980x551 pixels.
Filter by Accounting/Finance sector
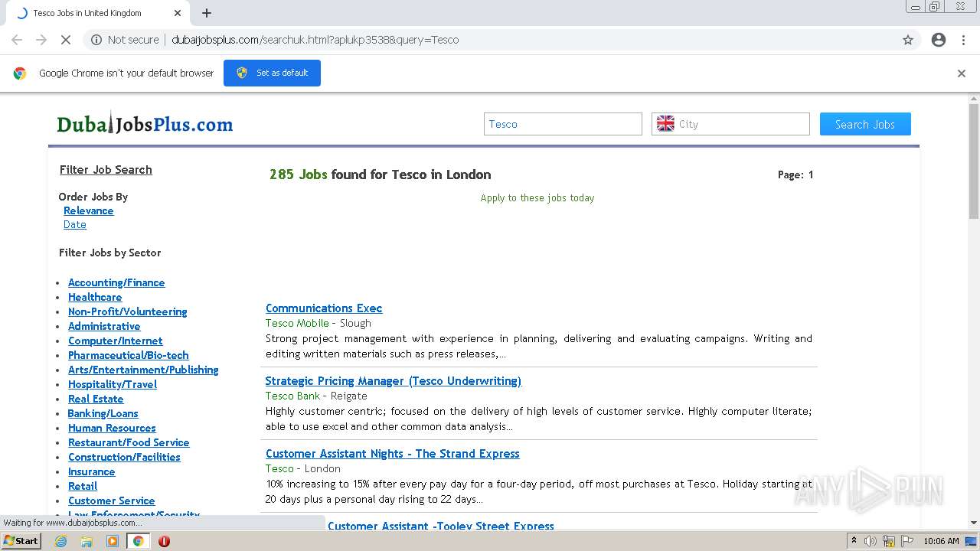coord(116,282)
